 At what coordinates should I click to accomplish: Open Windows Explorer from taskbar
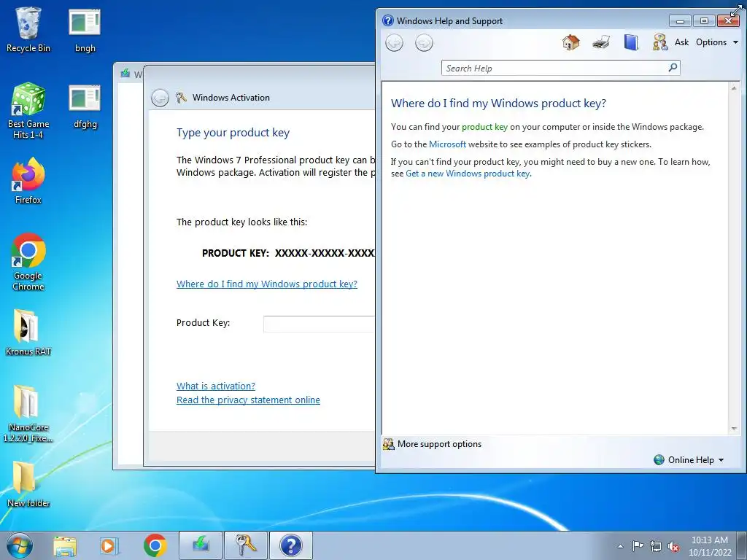click(65, 545)
